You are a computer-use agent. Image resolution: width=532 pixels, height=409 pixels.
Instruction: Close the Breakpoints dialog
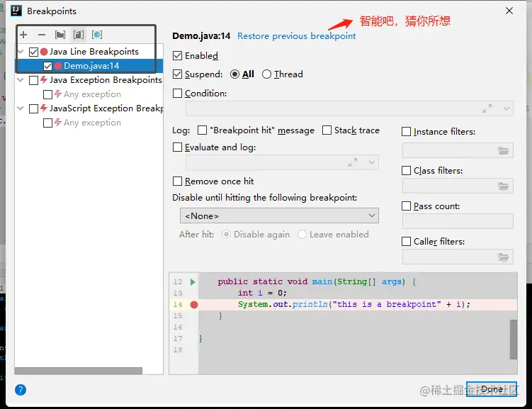tap(509, 11)
